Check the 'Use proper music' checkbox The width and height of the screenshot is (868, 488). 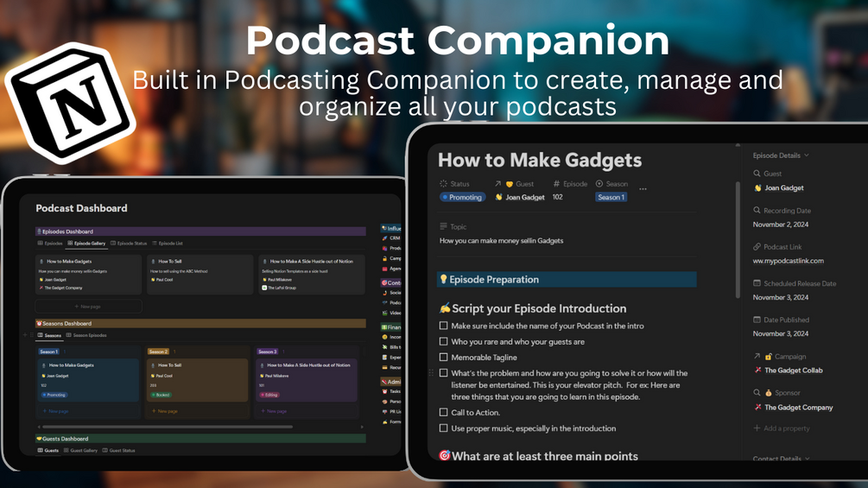pos(443,428)
